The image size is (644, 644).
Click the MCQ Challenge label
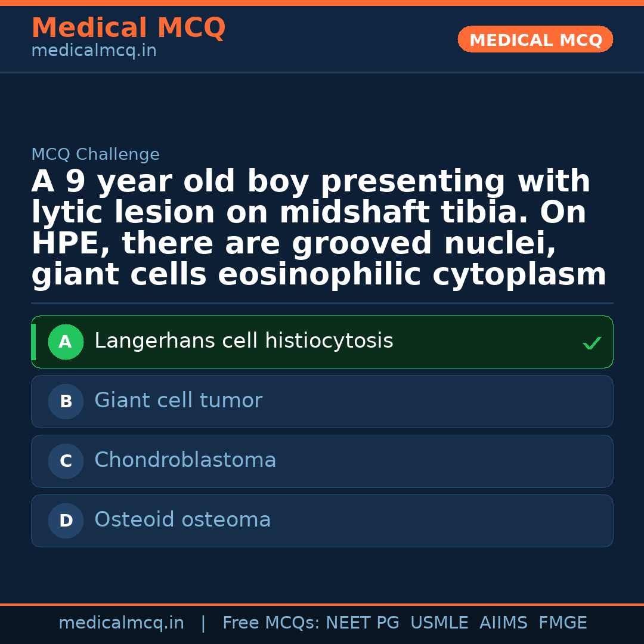(95, 155)
